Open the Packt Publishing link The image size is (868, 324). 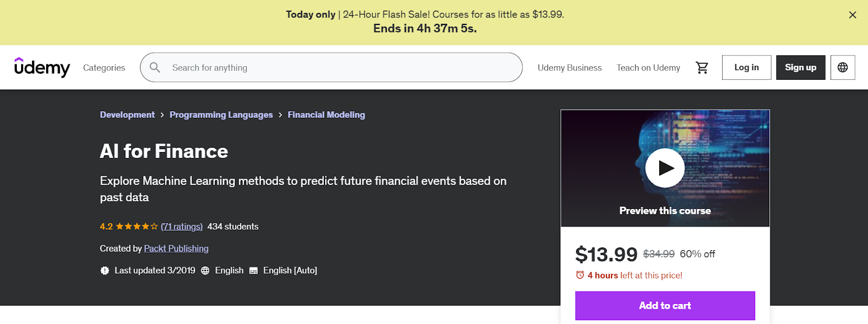point(176,248)
